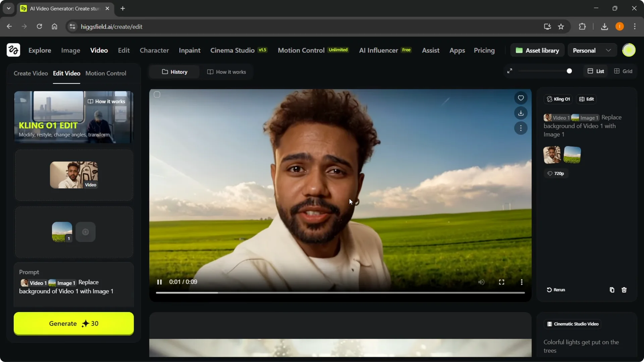Pause the playing video
644x362 pixels.
[159, 282]
